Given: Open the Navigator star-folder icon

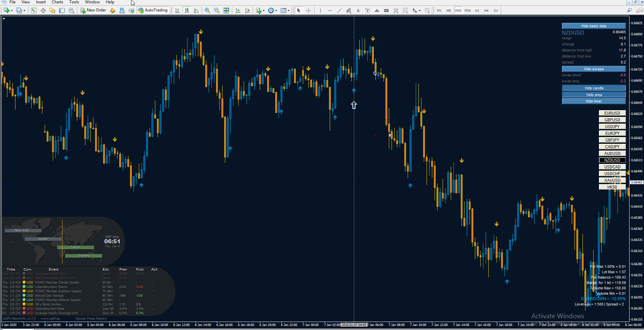Looking at the screenshot, I should [x=52, y=10].
